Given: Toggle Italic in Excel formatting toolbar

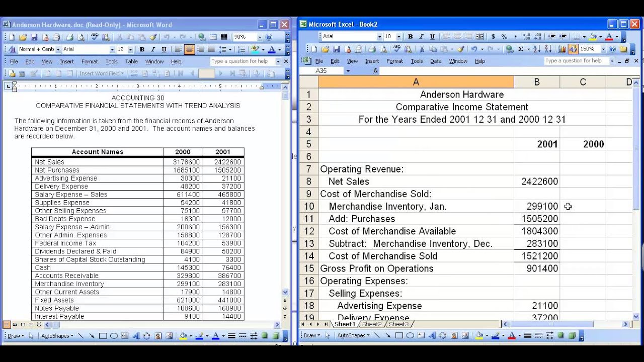Looking at the screenshot, I should coord(421,37).
